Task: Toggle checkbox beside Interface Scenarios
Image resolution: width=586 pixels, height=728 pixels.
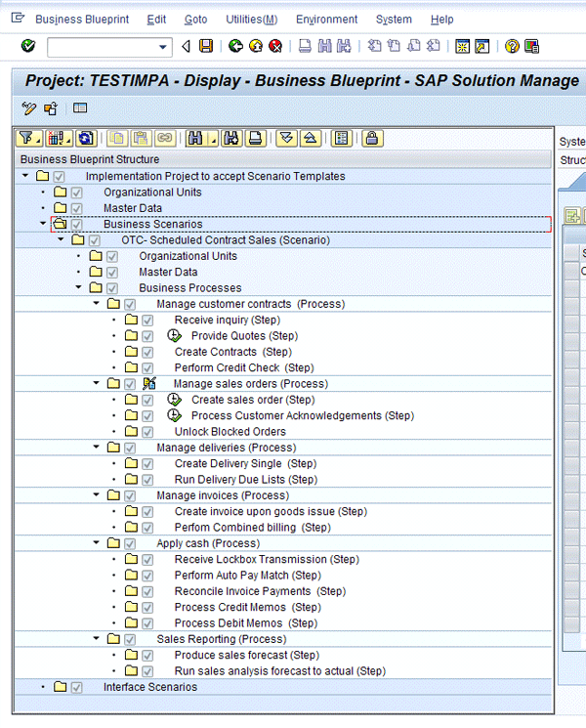Action: [77, 687]
